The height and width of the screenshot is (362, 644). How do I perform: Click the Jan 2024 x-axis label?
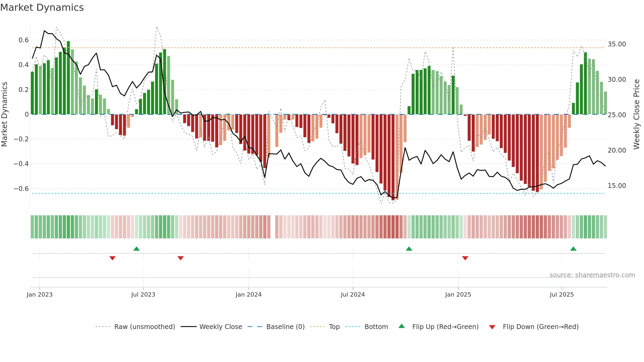pos(249,294)
